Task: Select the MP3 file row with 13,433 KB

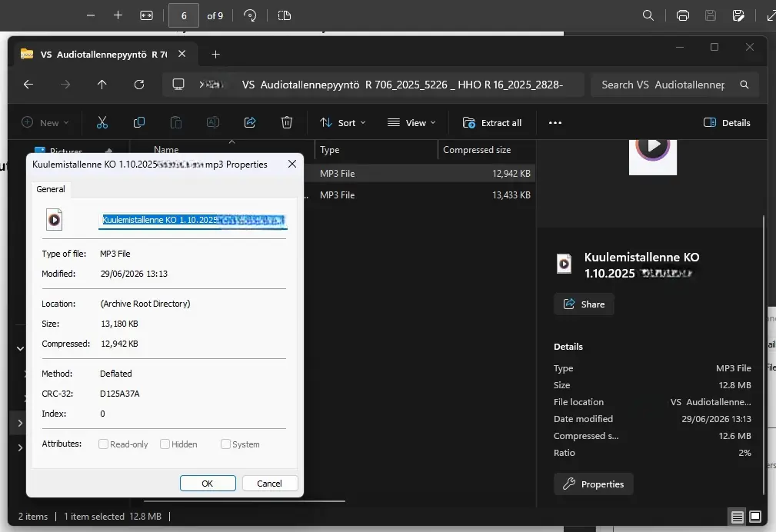Action: coord(420,195)
